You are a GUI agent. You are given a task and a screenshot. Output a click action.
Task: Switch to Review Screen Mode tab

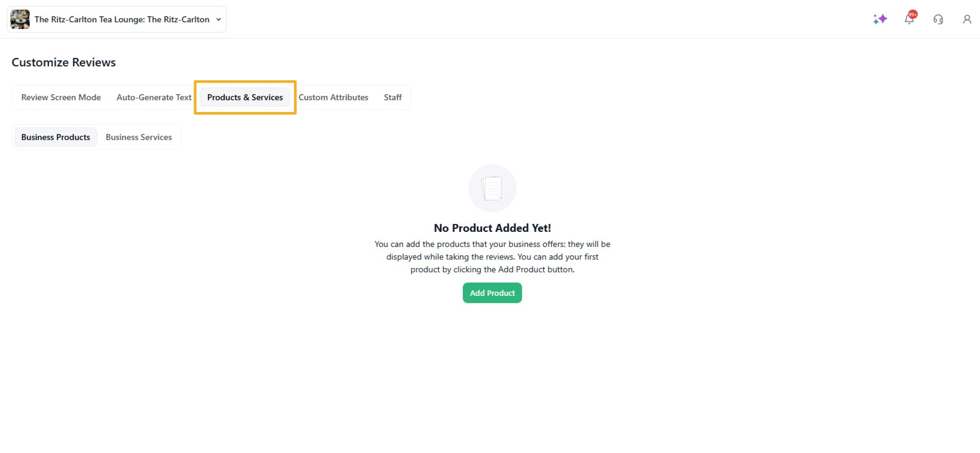tap(61, 97)
